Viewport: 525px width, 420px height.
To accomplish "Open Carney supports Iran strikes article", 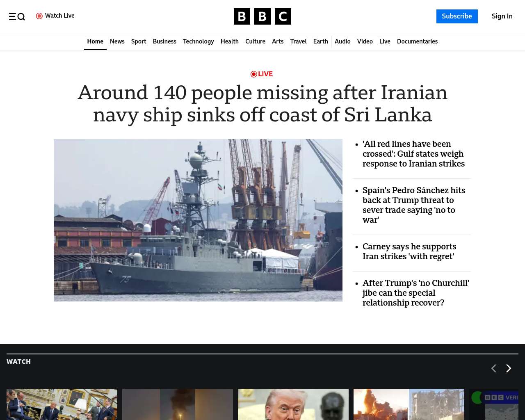I will [409, 251].
